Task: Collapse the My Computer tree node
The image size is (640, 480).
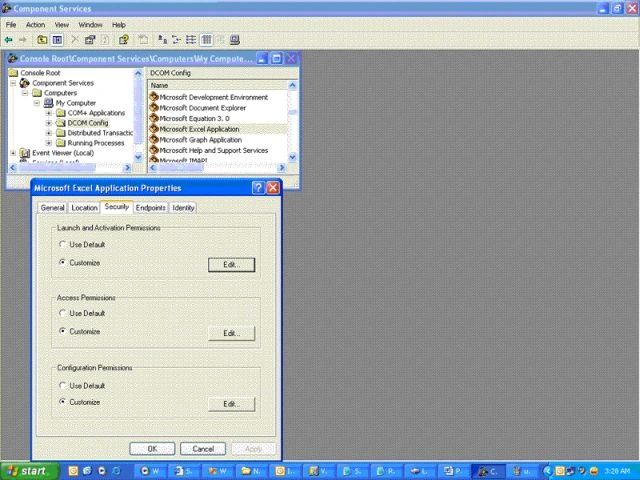Action: pyautogui.click(x=37, y=103)
